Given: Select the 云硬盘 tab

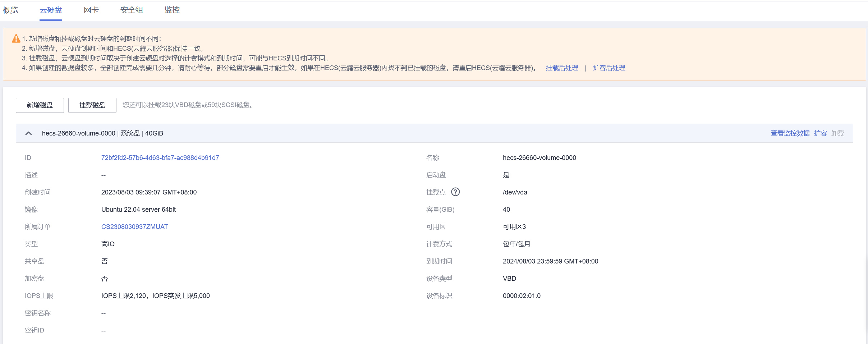Looking at the screenshot, I should click(x=51, y=10).
